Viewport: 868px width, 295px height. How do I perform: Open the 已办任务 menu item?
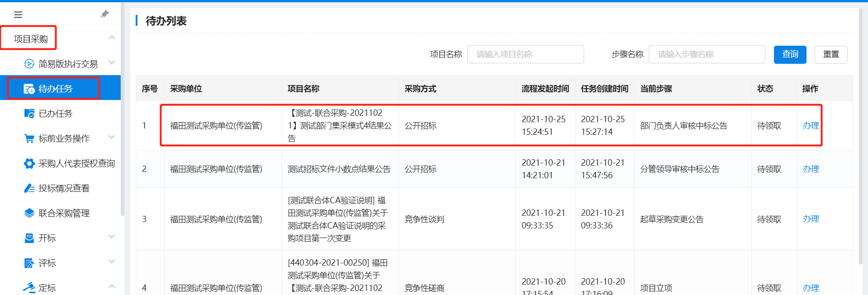(x=55, y=114)
